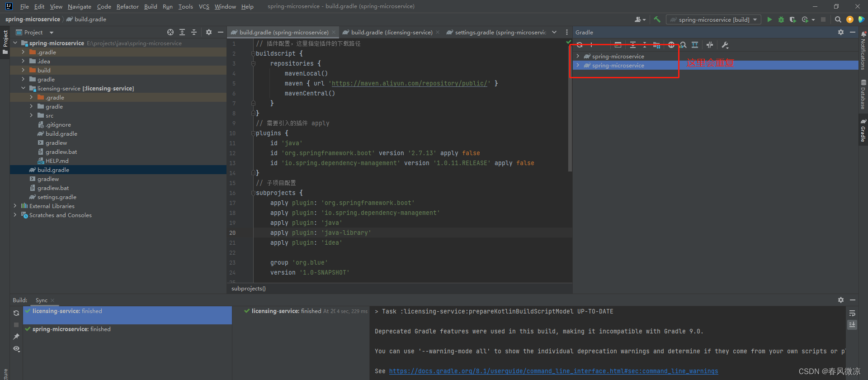Screen dimensions: 868x380
Task: Click the orange IDE update arrow icon
Action: (x=850, y=19)
